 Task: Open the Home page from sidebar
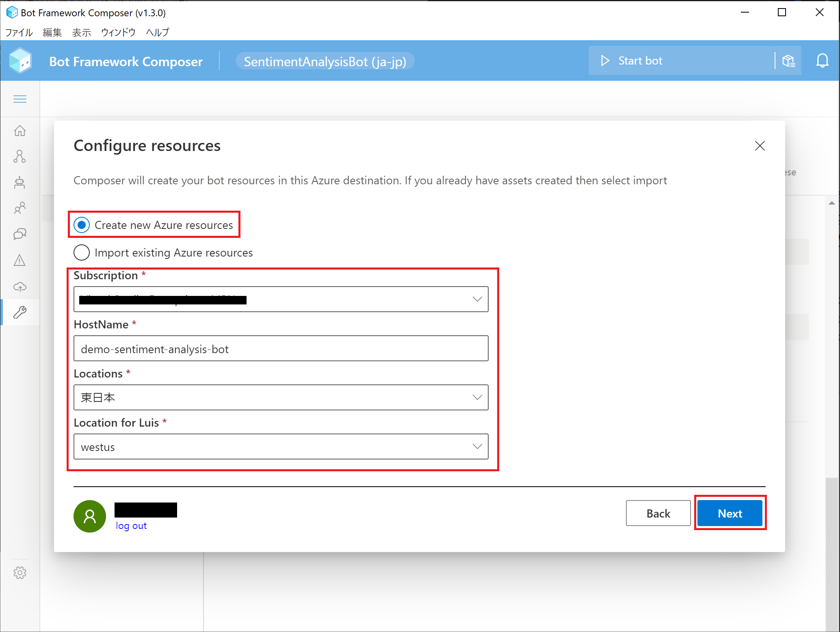coord(19,131)
